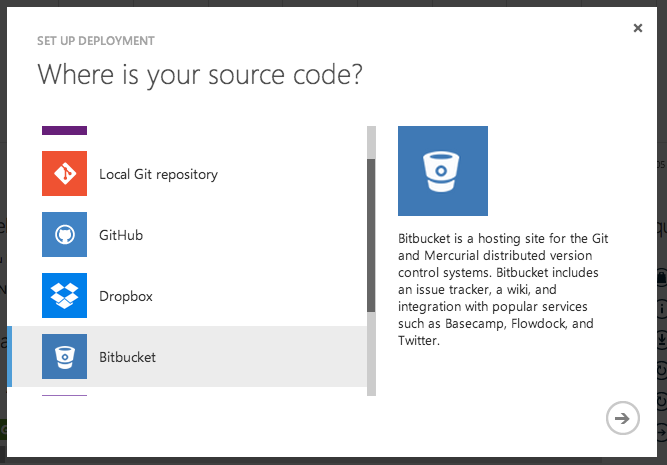Click the Bitbucket description paragraph
This screenshot has width=667, height=465.
point(503,289)
